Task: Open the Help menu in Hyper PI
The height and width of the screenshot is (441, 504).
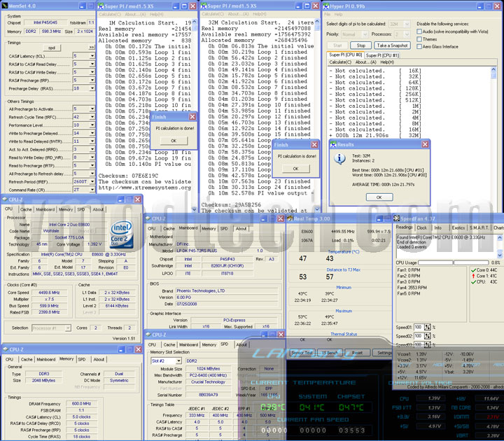Action: click(x=339, y=15)
